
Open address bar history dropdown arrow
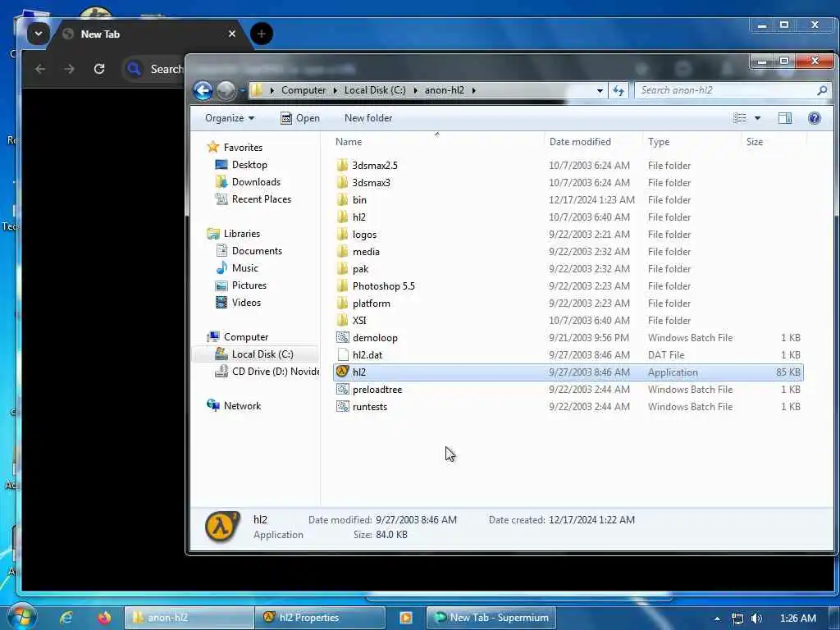(600, 90)
